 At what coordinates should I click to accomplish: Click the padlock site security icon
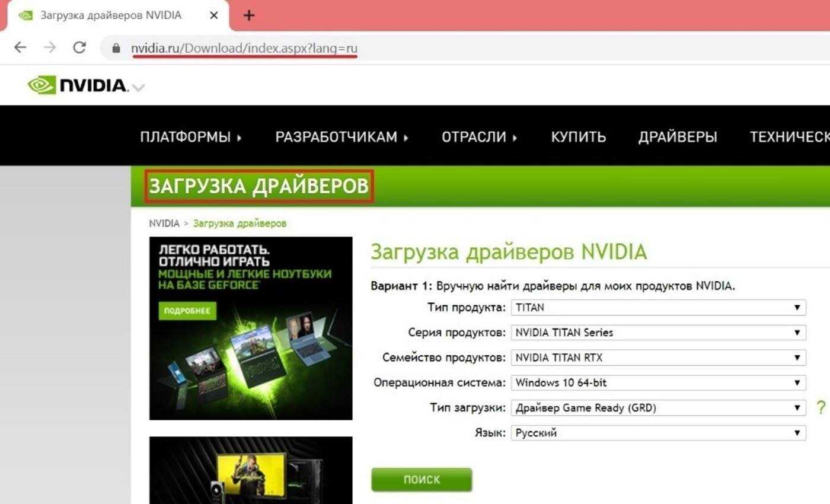116,49
